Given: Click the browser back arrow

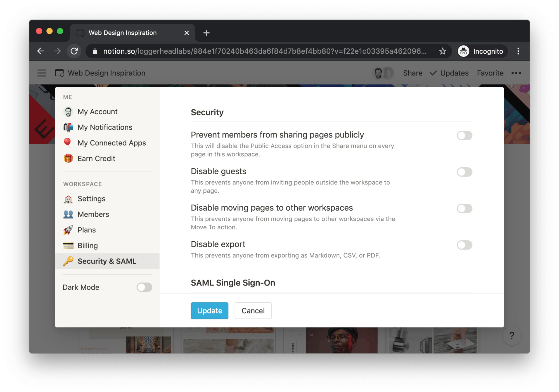Looking at the screenshot, I should click(41, 51).
